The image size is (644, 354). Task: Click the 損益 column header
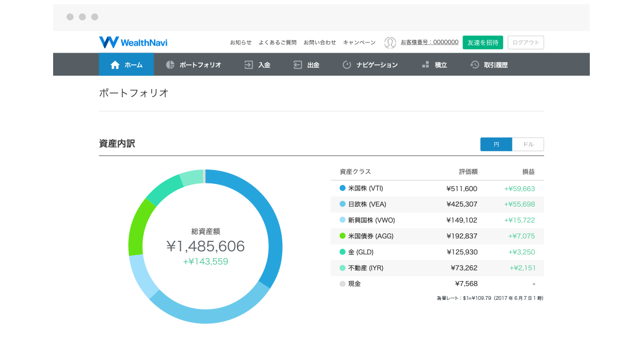(529, 172)
